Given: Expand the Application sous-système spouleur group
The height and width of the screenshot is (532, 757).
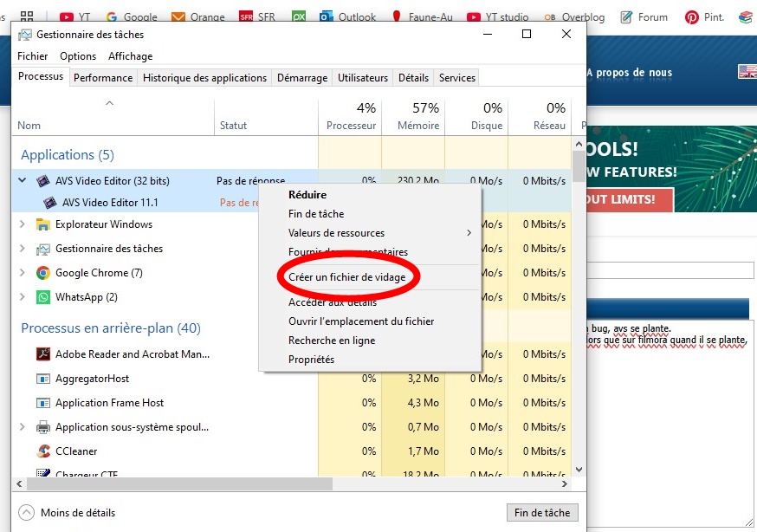Looking at the screenshot, I should [23, 427].
